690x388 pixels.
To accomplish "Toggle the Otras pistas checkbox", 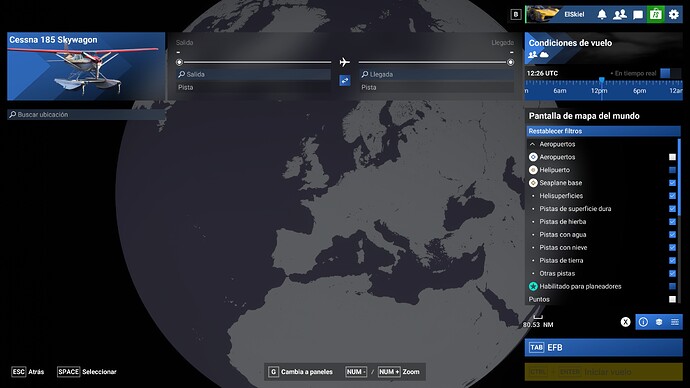I will coord(672,274).
